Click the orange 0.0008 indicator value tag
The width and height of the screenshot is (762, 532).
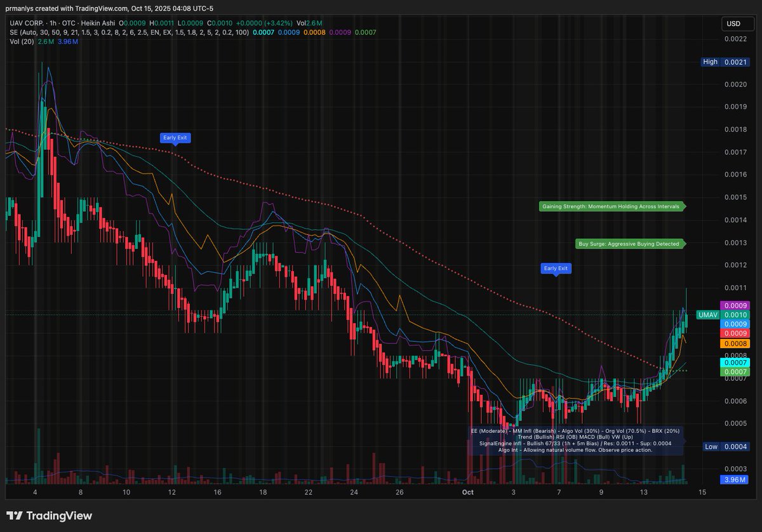point(735,343)
